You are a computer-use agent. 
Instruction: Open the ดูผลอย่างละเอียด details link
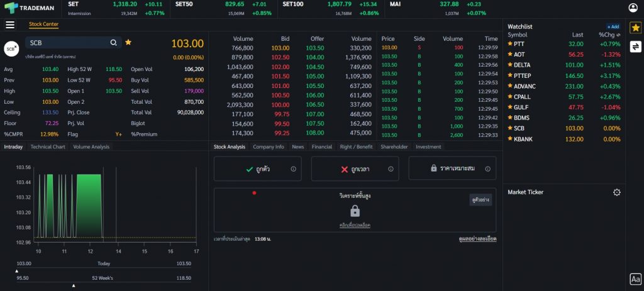point(477,239)
